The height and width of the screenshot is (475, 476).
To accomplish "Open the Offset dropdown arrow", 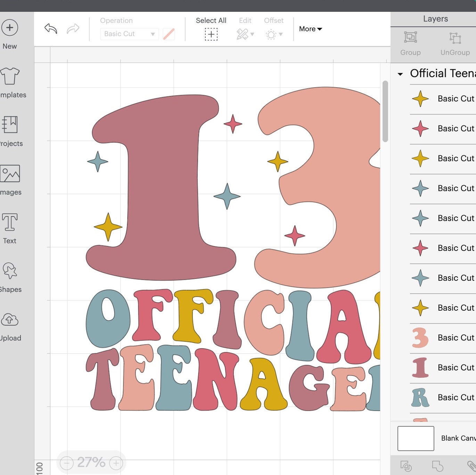I will click(280, 34).
